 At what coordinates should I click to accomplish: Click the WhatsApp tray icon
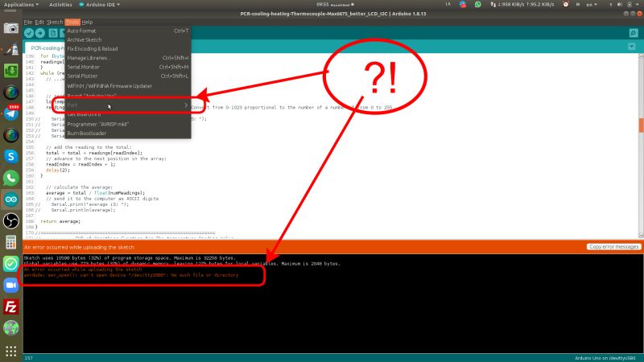point(477,5)
